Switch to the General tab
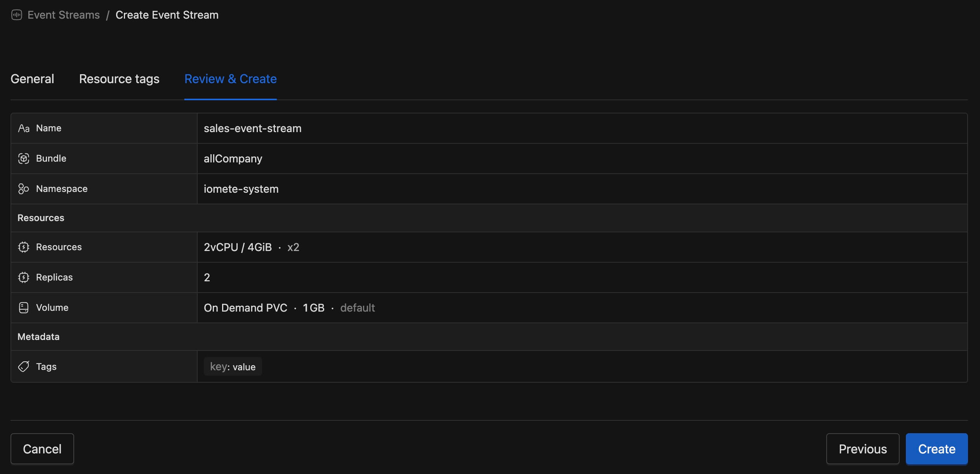 pyautogui.click(x=32, y=79)
